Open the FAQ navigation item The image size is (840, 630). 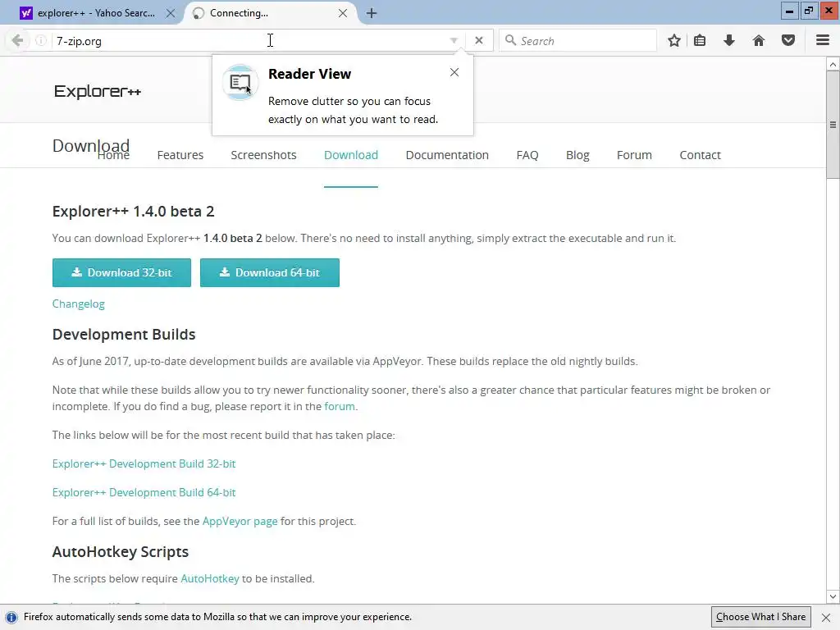click(x=527, y=155)
